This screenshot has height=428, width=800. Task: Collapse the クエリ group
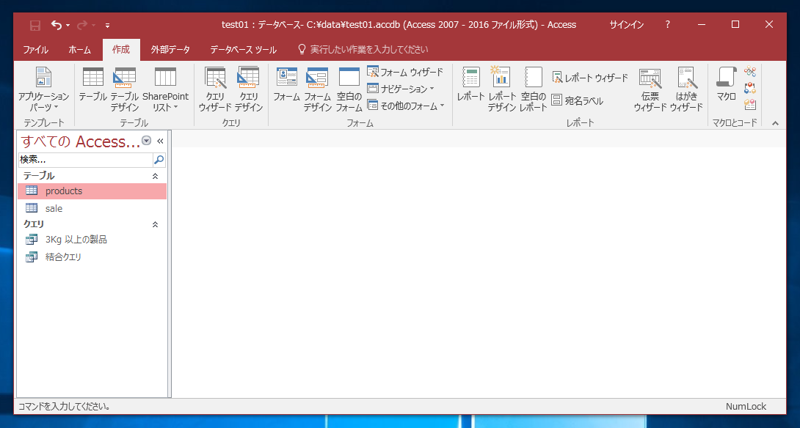pyautogui.click(x=155, y=224)
